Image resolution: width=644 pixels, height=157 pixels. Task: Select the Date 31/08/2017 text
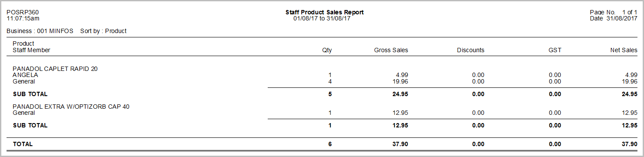[x=613, y=19]
